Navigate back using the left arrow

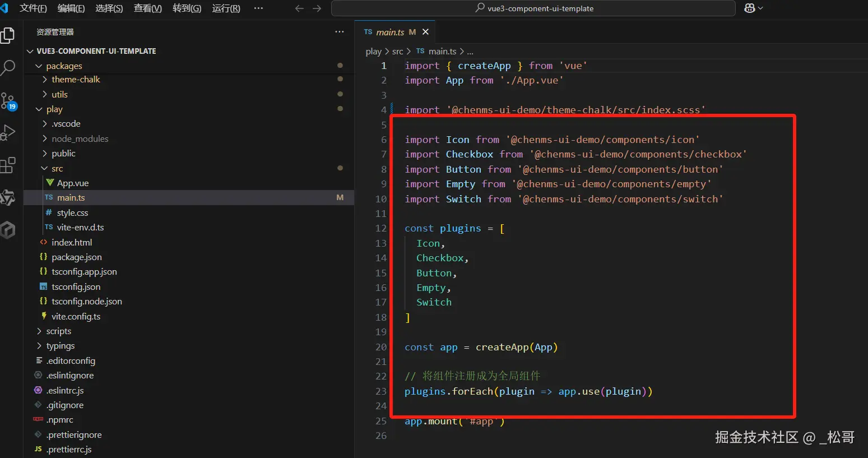click(x=299, y=8)
